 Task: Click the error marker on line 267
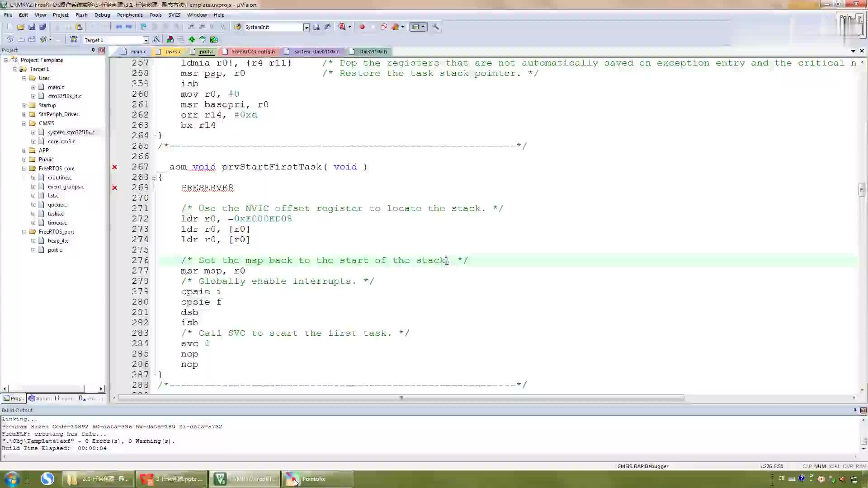click(x=115, y=167)
